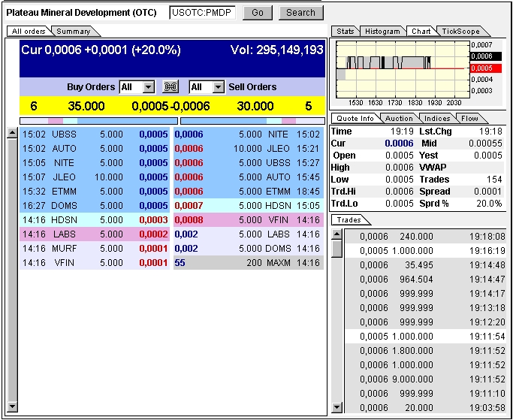Click the trades list scroll-down arrow
The height and width of the screenshot is (420, 513).
click(x=336, y=407)
